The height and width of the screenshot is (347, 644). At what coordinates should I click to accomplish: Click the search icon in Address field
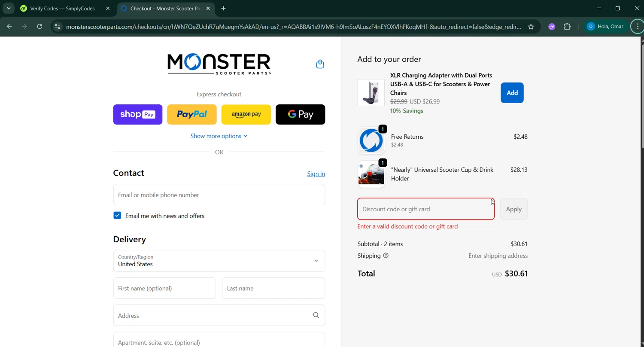(x=316, y=315)
